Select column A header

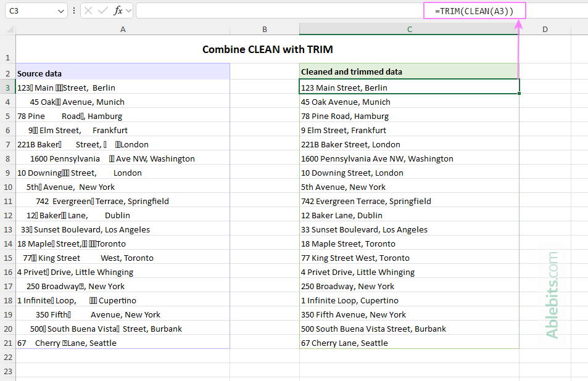(123, 29)
